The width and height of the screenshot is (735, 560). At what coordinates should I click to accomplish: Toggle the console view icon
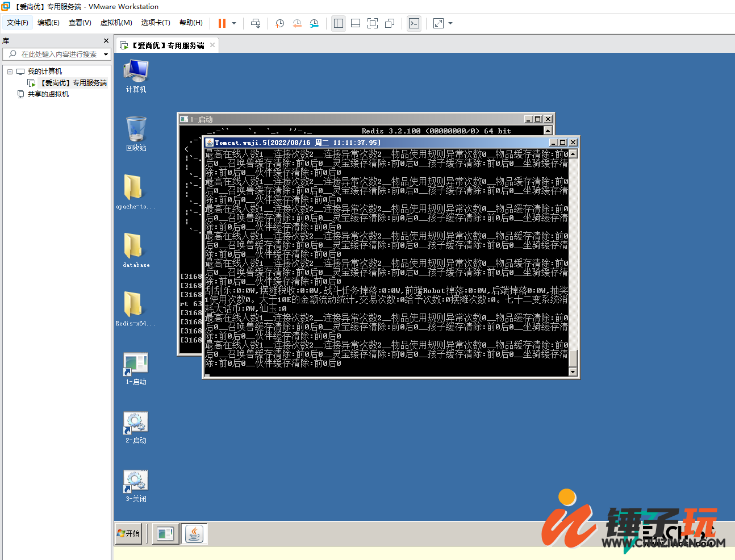414,23
